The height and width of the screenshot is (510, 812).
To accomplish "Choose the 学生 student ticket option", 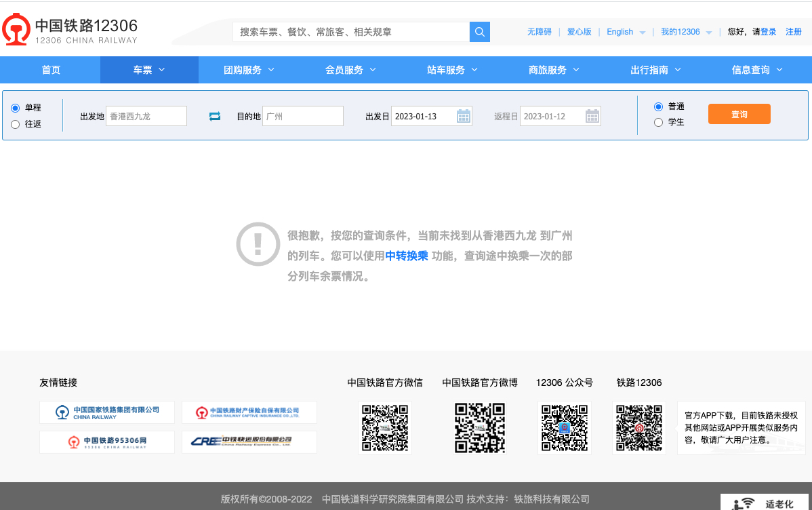I will pos(658,123).
